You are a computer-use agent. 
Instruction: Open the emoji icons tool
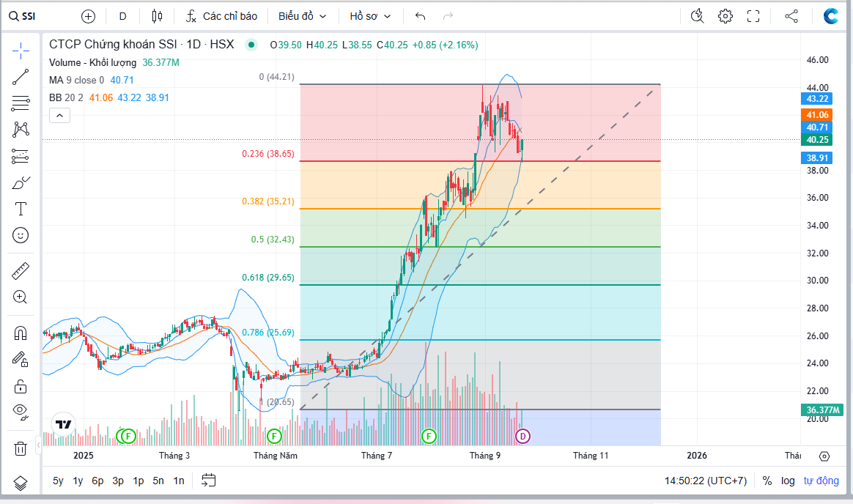point(21,235)
